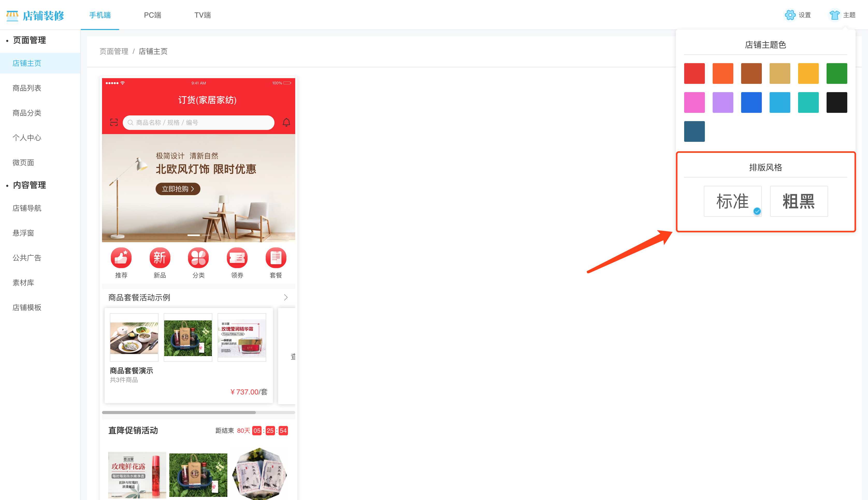Switch to the PC端 tab
The width and height of the screenshot is (868, 500).
click(152, 15)
